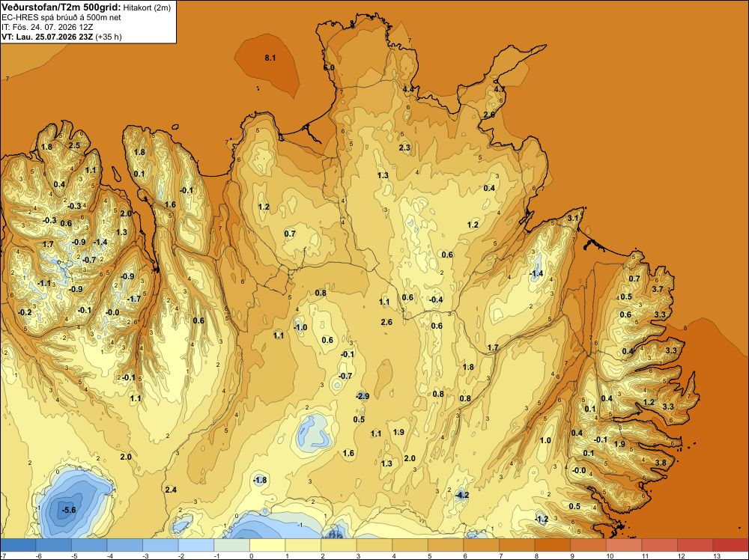Viewport: 749px width, 560px height.
Task: Click the -1.2 temperature label
Action: (x=542, y=519)
